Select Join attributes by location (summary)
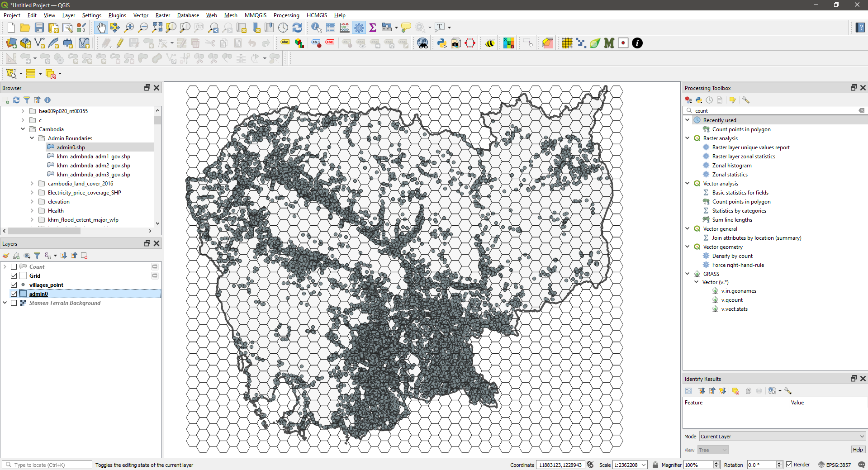This screenshot has height=470, width=868. 757,238
